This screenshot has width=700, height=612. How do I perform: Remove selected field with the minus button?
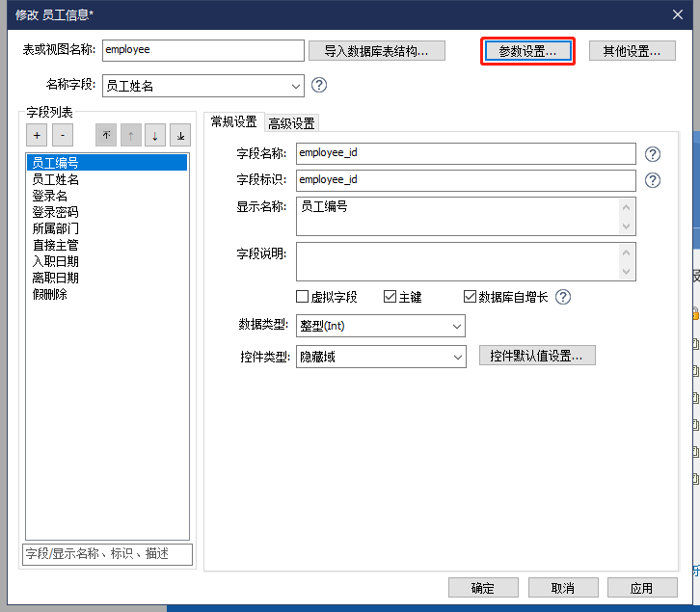63,135
